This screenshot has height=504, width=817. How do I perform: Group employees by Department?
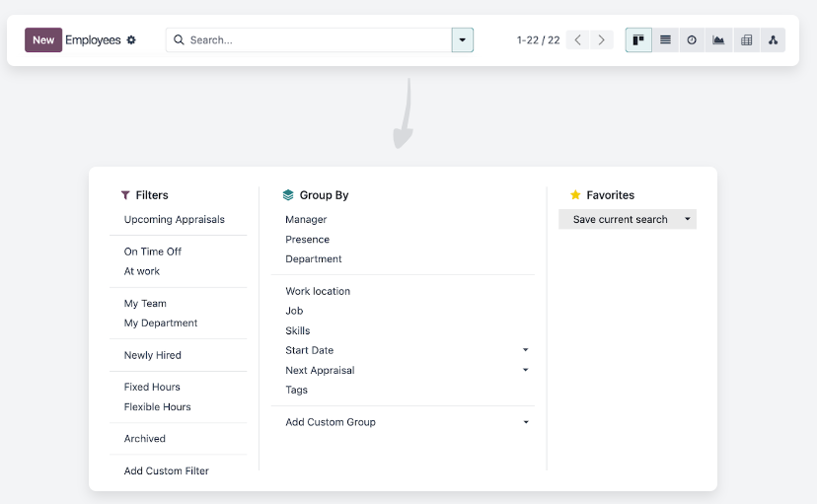[x=314, y=259]
